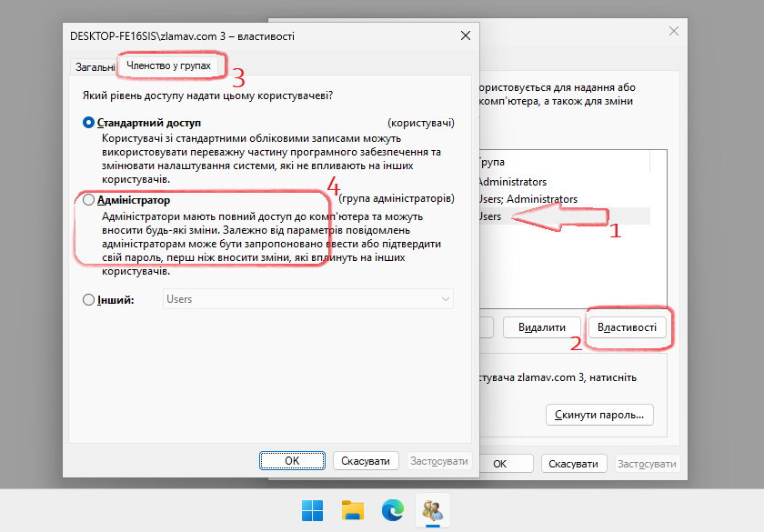This screenshot has width=764, height=532.
Task: Click the User Accounts taskbar icon
Action: tap(433, 512)
